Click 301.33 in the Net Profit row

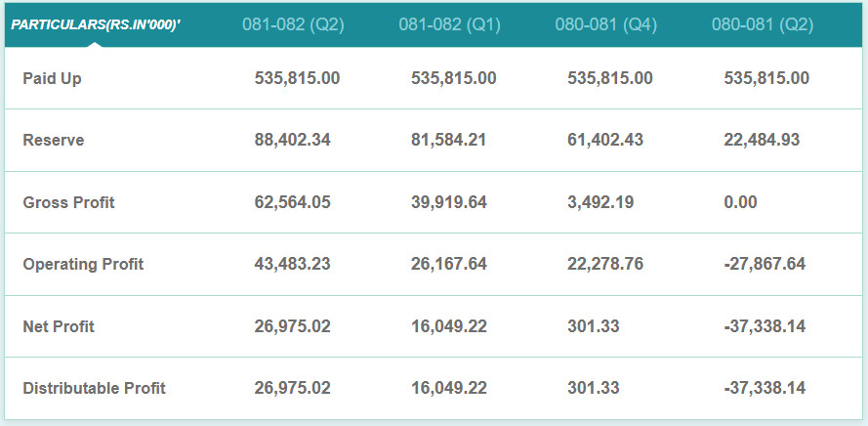point(593,326)
